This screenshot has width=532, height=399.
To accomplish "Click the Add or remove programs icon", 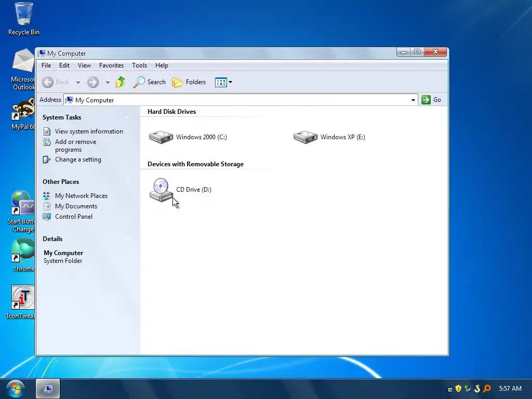I will coord(47,142).
